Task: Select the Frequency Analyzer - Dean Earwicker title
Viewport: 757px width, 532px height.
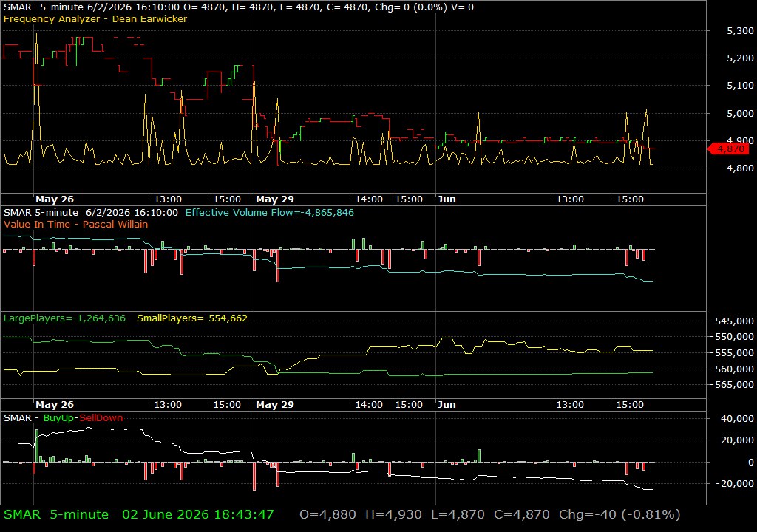Action: point(95,18)
